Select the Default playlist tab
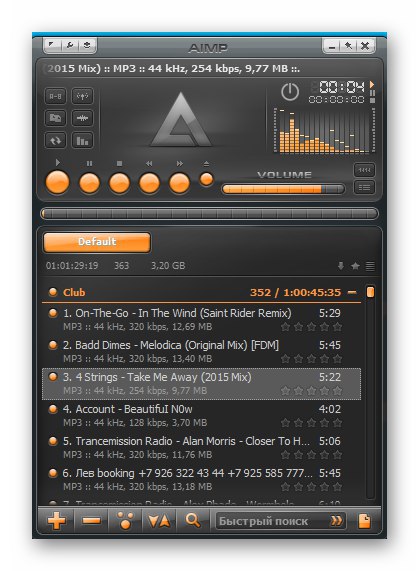 click(97, 242)
